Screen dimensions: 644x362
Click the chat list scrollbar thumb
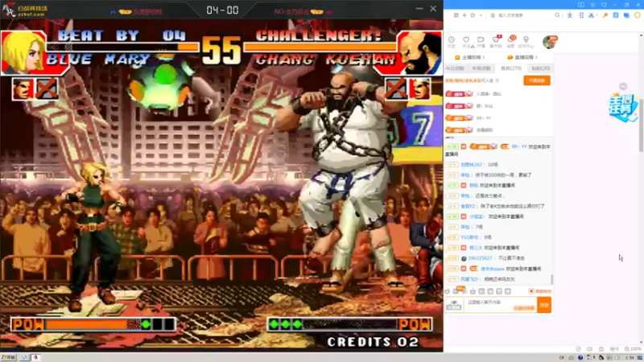pos(551,279)
